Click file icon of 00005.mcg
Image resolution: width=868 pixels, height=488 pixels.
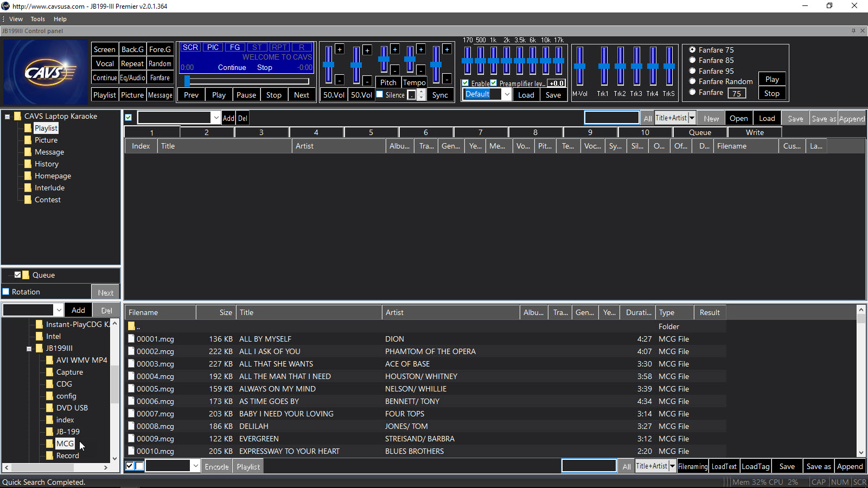click(131, 389)
